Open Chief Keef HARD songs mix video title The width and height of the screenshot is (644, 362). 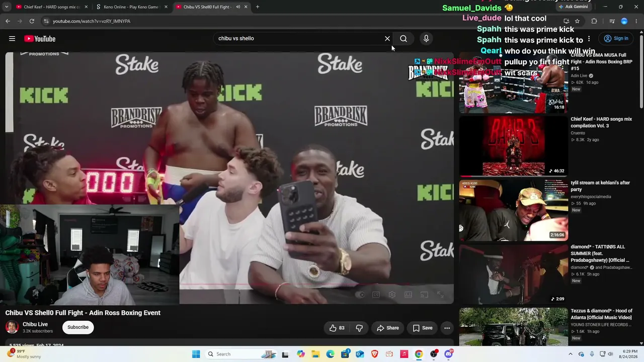[x=601, y=122]
